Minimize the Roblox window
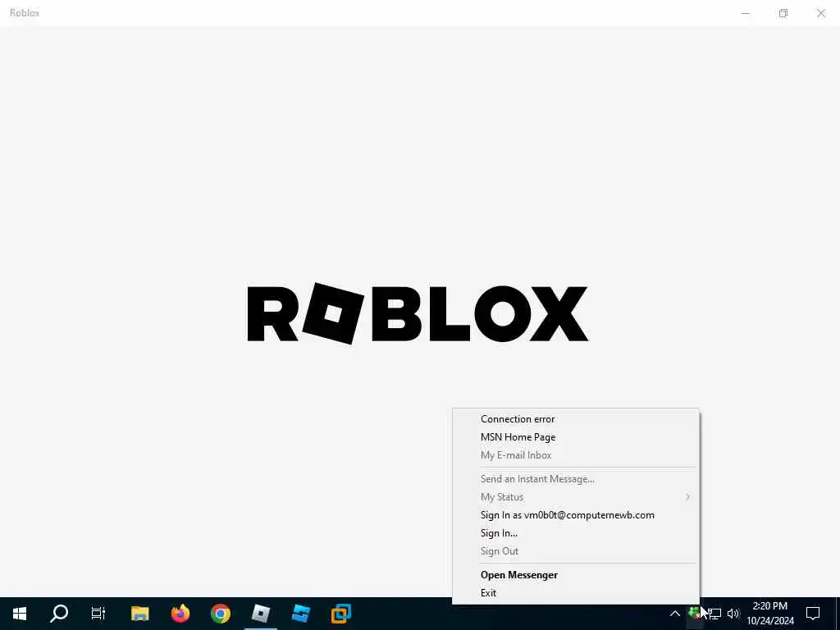Screen dimensions: 840x630 [x=746, y=13]
